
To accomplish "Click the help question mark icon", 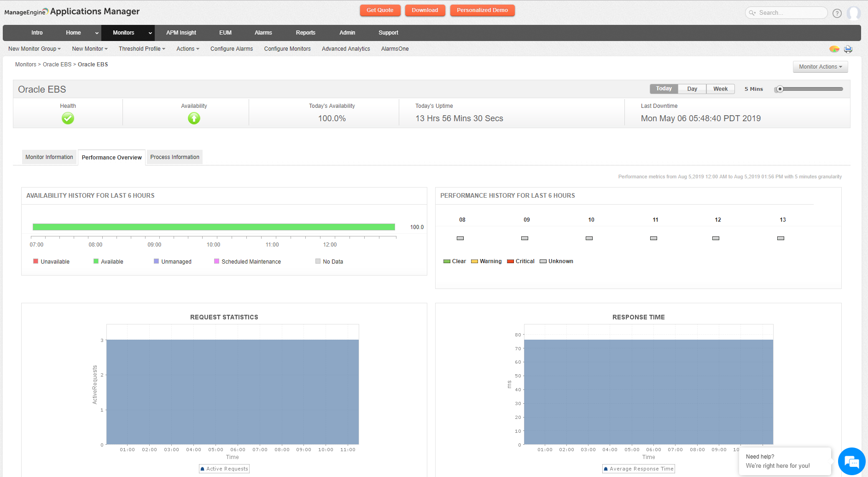I will click(x=837, y=13).
